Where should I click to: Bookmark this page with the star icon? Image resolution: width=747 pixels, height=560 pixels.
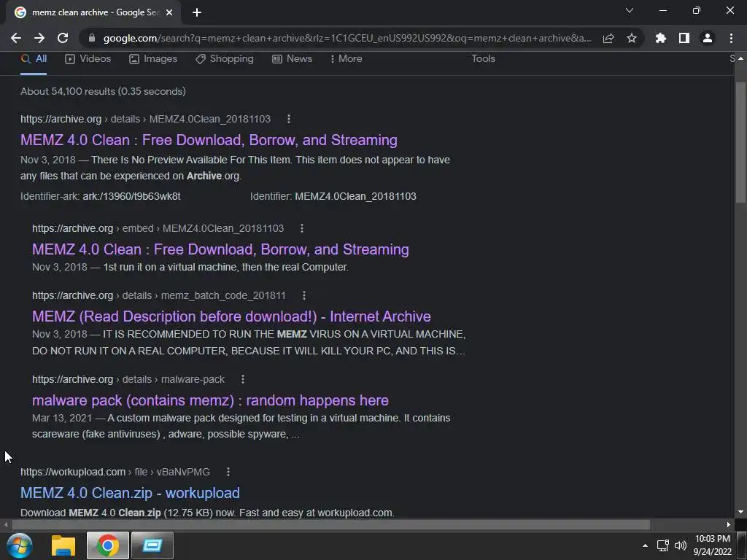[632, 38]
